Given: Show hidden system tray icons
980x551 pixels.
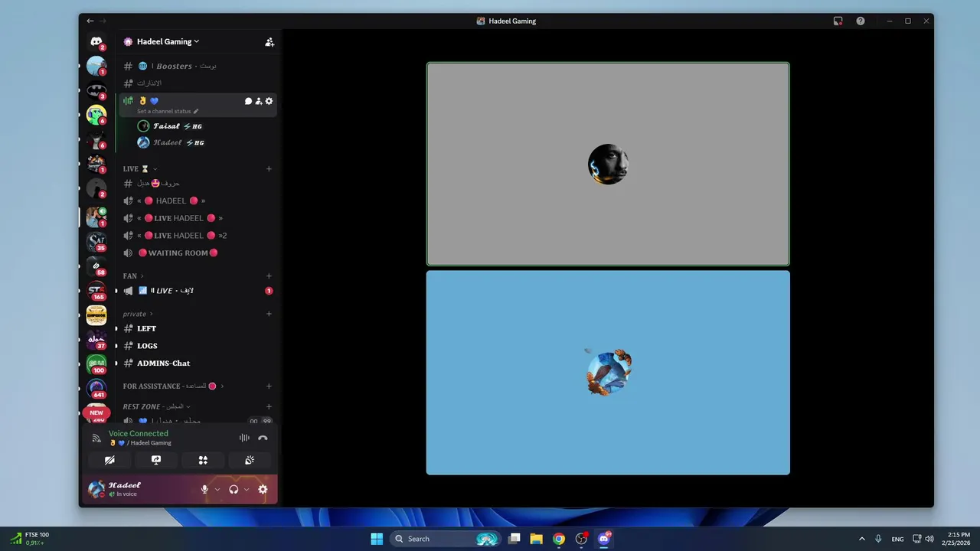Looking at the screenshot, I should click(x=861, y=539).
